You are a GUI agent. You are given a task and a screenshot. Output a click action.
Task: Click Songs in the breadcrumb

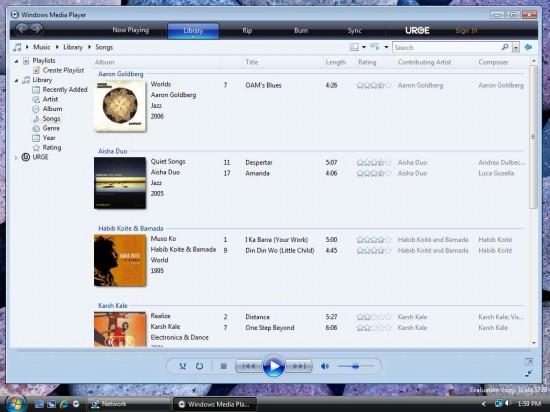pos(104,47)
